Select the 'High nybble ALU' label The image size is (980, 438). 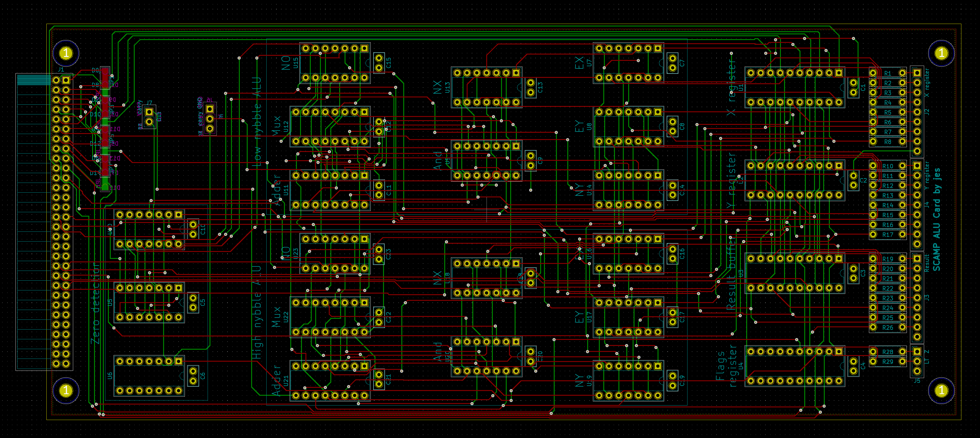tap(257, 312)
